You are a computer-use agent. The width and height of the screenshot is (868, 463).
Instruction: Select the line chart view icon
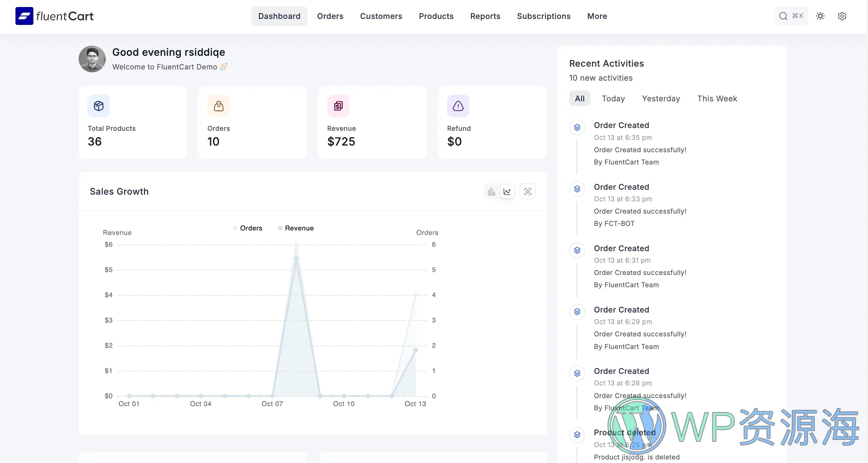pos(507,191)
